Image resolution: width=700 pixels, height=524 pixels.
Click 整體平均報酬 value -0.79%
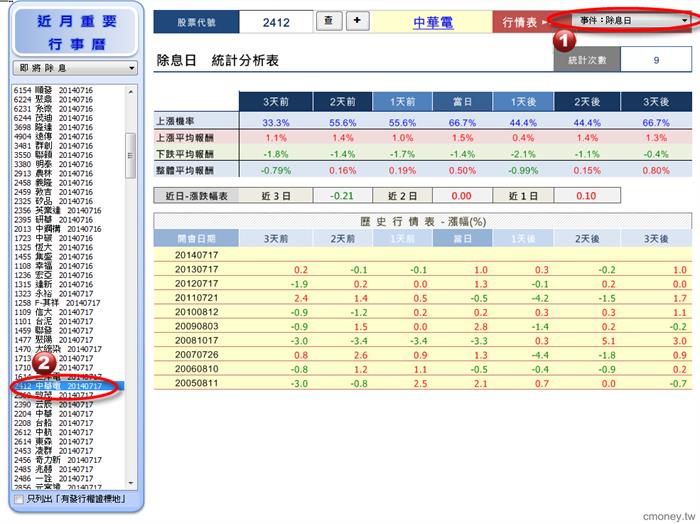pyautogui.click(x=276, y=171)
